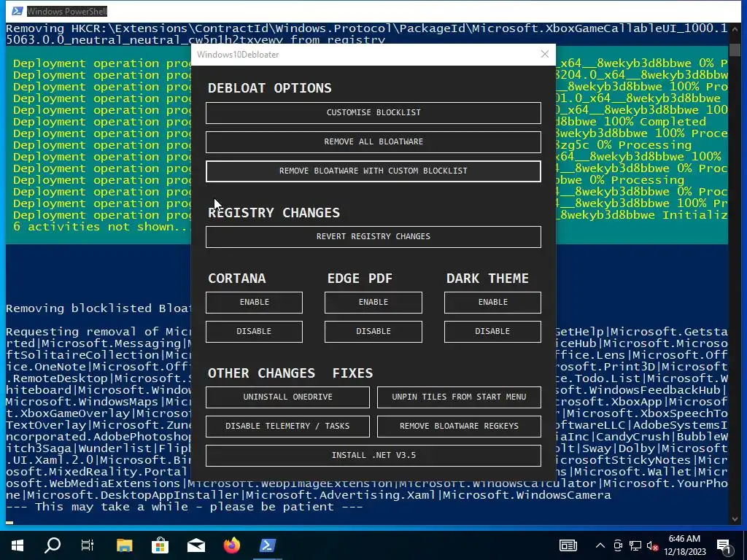Disable Dark Theme

pos(492,332)
